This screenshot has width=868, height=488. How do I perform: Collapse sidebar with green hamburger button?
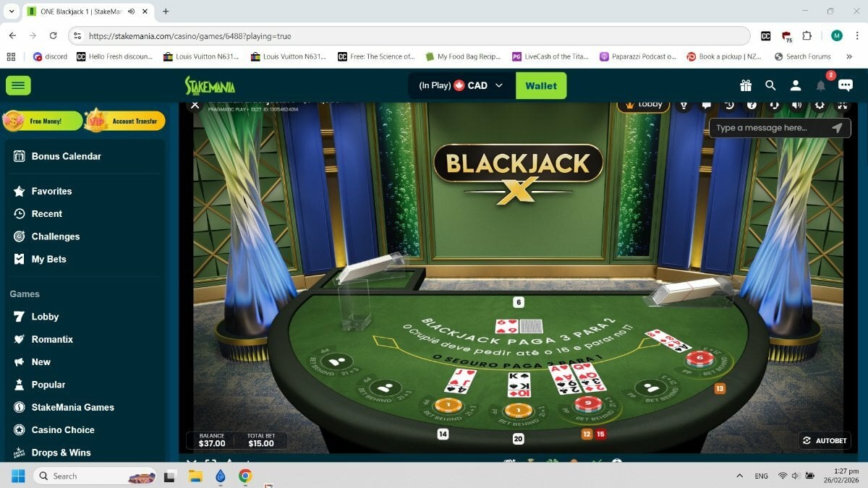18,85
